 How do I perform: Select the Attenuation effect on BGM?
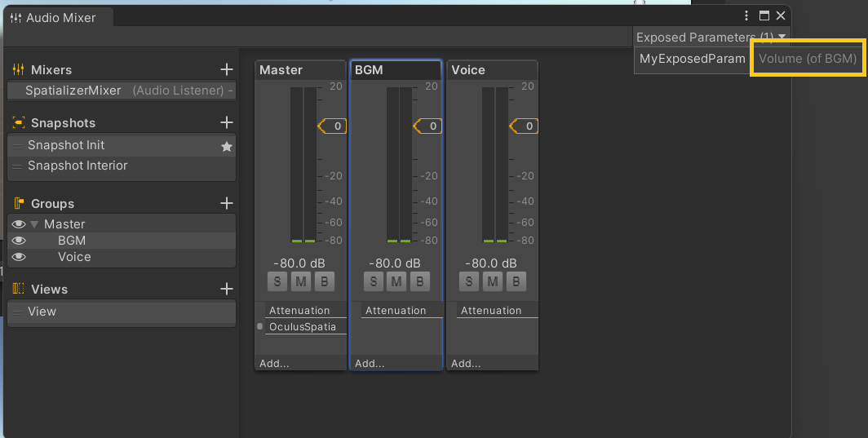[x=402, y=311]
